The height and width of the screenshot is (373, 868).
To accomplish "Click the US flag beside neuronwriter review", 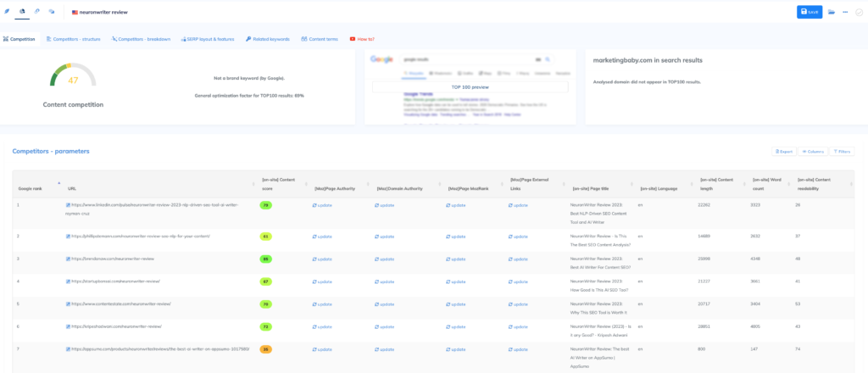I will [75, 12].
